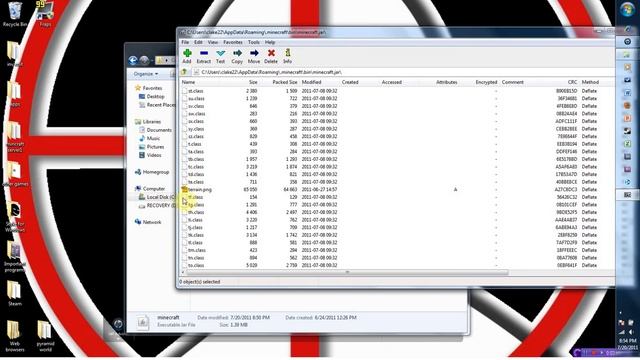Select the st.class file row
Screen dimensions: 640x360
tap(396, 91)
